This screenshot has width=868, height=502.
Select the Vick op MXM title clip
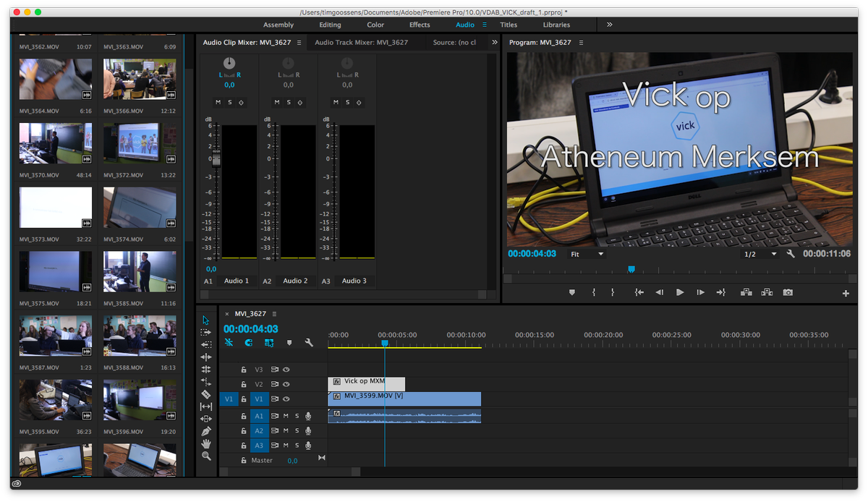pos(367,383)
